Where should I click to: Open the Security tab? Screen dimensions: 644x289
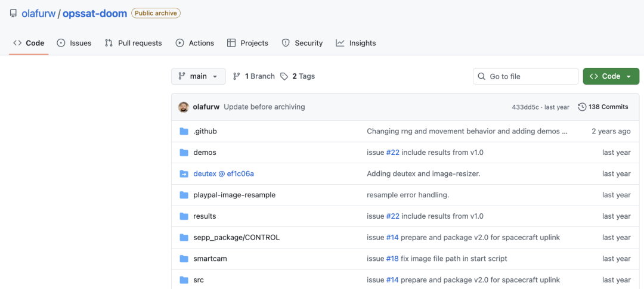302,43
